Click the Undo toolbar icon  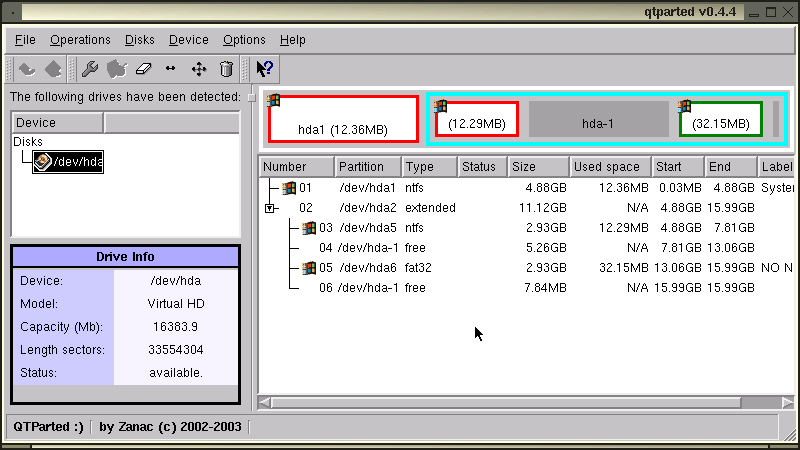pyautogui.click(x=27, y=69)
